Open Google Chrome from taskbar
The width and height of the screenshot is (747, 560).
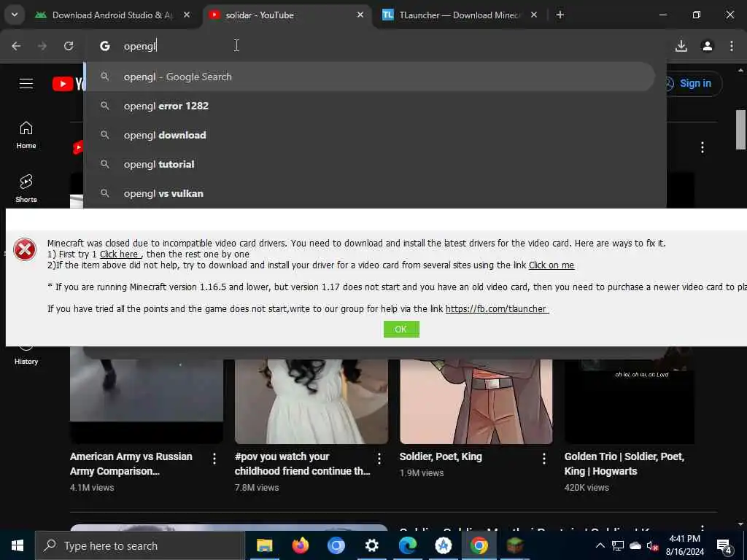[x=479, y=545]
